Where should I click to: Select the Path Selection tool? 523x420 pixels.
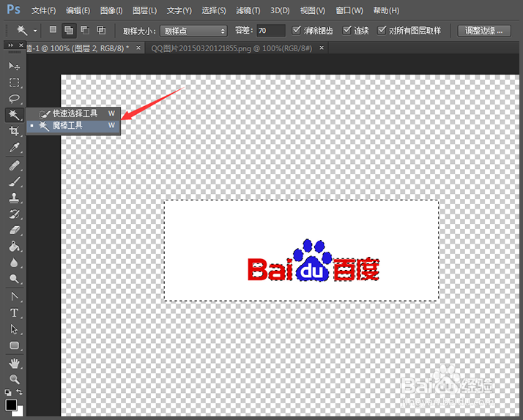[14, 329]
